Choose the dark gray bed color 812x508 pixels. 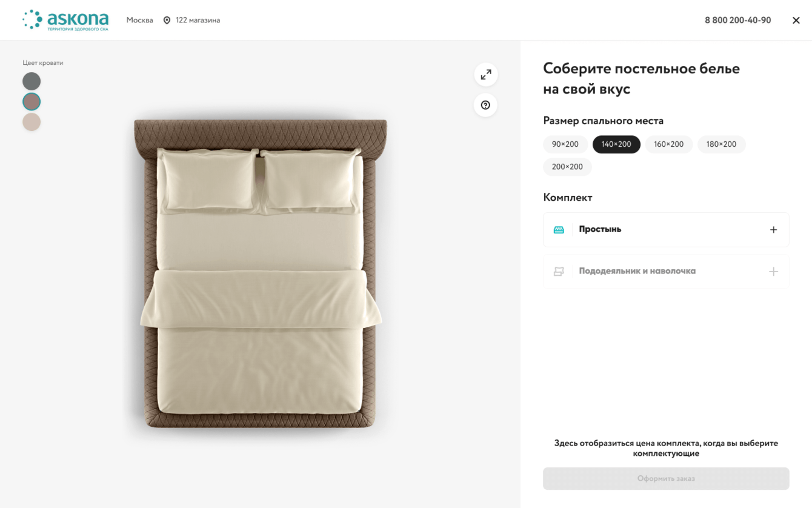click(32, 81)
